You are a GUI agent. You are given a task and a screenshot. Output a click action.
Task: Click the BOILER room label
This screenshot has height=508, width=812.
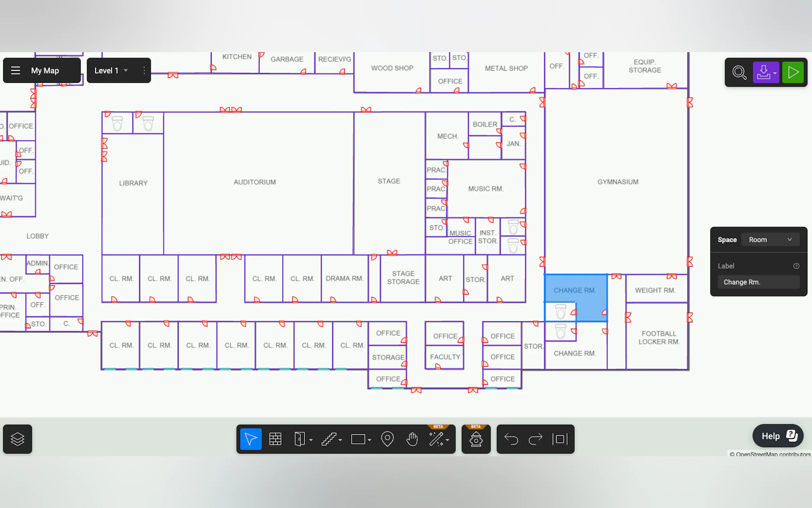pos(485,124)
